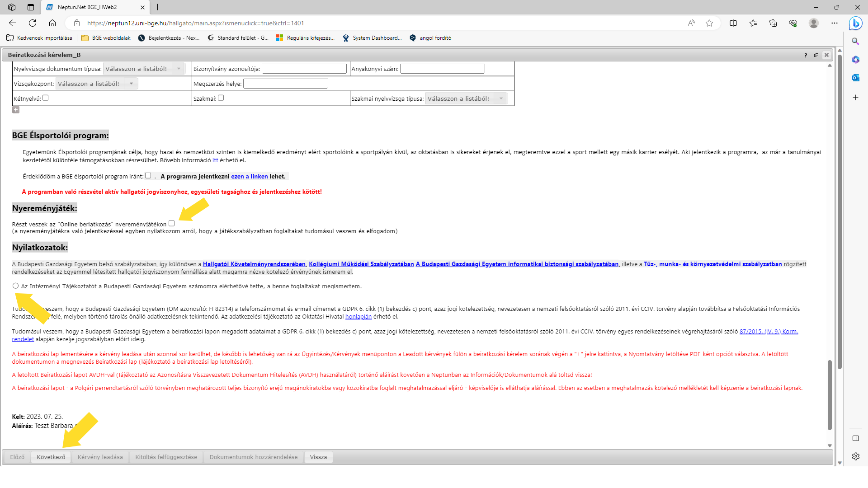This screenshot has width=868, height=488.
Task: Open Nyelvvizsga dokumentum típusa dropdown
Action: point(144,69)
